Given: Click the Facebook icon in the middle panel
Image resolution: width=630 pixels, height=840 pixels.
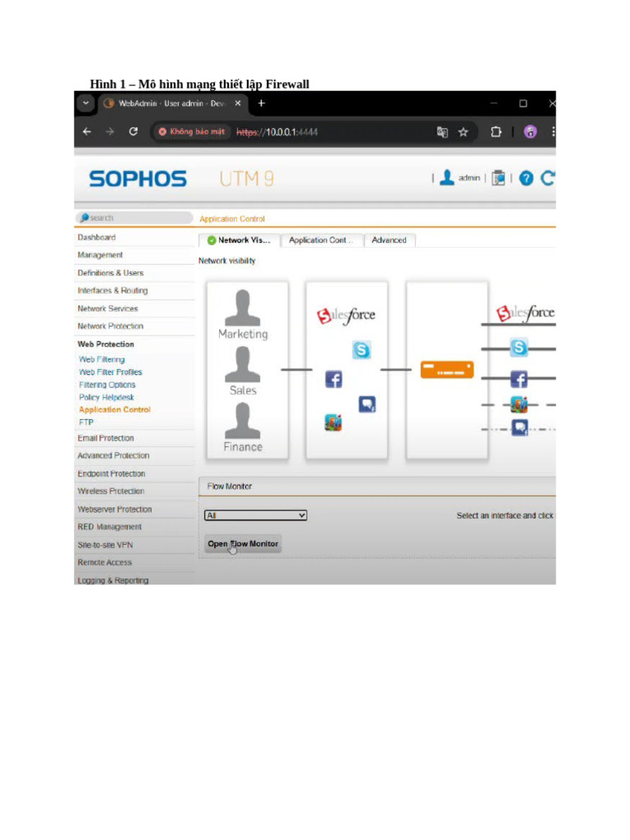Looking at the screenshot, I should coord(334,379).
